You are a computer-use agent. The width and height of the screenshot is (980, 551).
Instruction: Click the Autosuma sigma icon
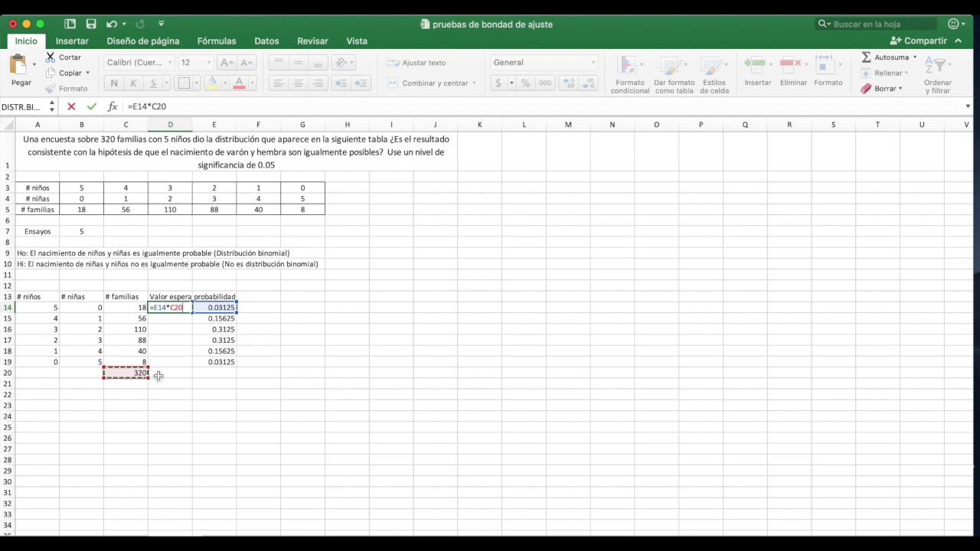(x=866, y=57)
